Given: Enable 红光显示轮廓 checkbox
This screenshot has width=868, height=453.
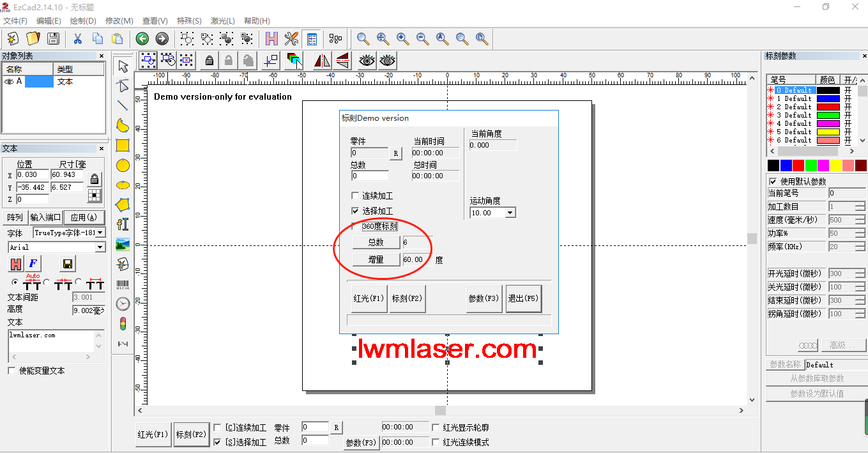Looking at the screenshot, I should (436, 427).
